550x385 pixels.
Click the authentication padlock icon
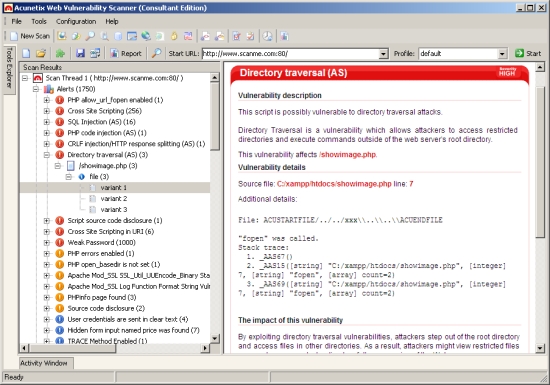[174, 36]
